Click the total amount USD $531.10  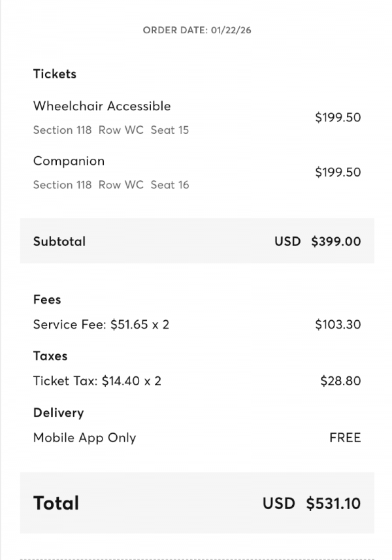pyautogui.click(x=312, y=503)
